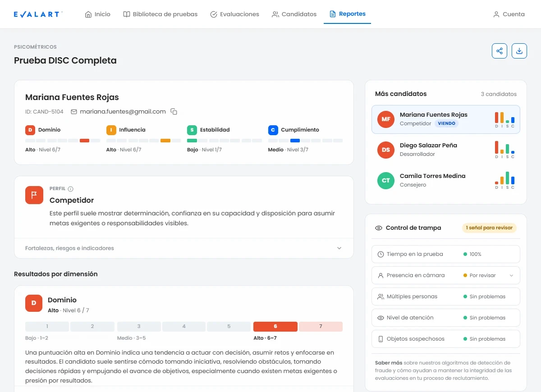Open the Múltiples personas row
This screenshot has width=541, height=392.
(x=446, y=296)
